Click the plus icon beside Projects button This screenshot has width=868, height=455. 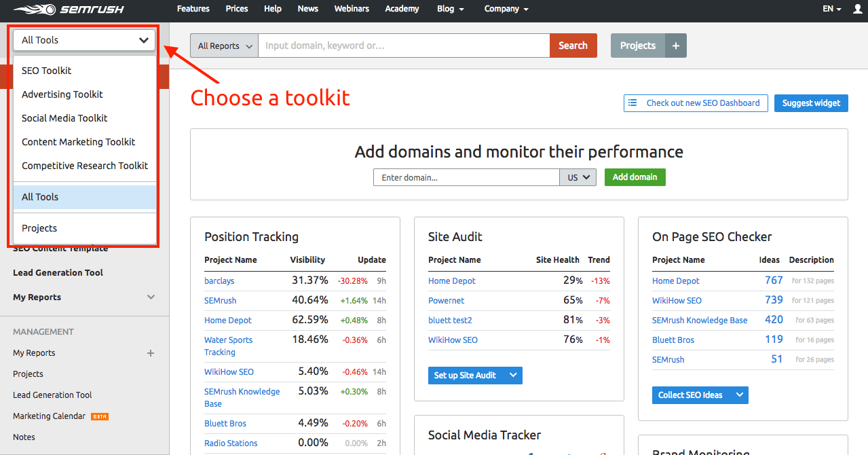[x=675, y=45]
